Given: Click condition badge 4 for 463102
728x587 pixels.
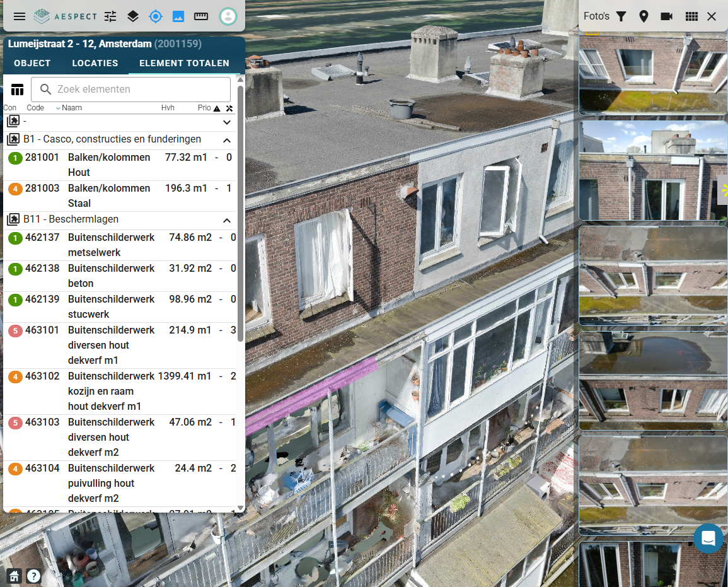Looking at the screenshot, I should point(15,376).
